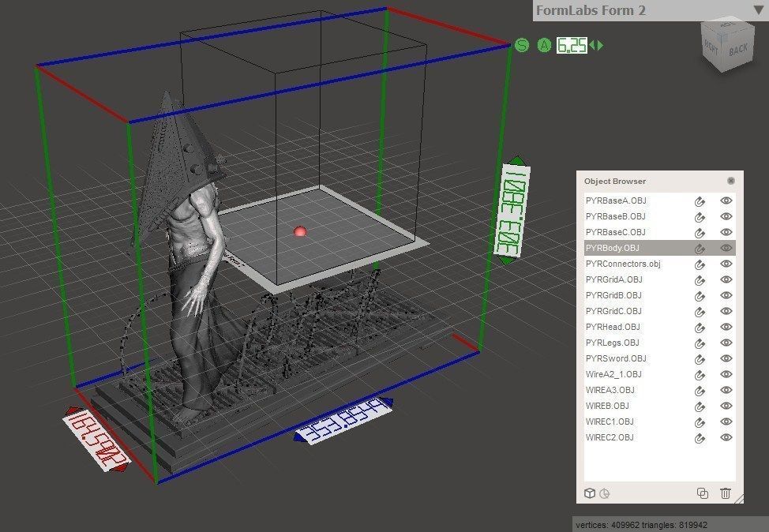This screenshot has width=769, height=532.
Task: Click the green S circle icon
Action: point(522,46)
